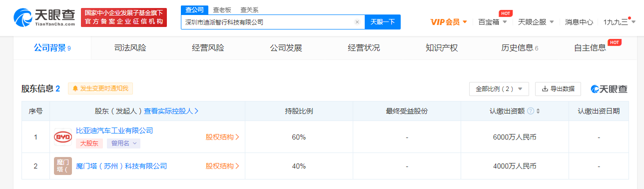Switch to the 知识产权 tab
Screen dimensions: 644x189
click(442, 48)
